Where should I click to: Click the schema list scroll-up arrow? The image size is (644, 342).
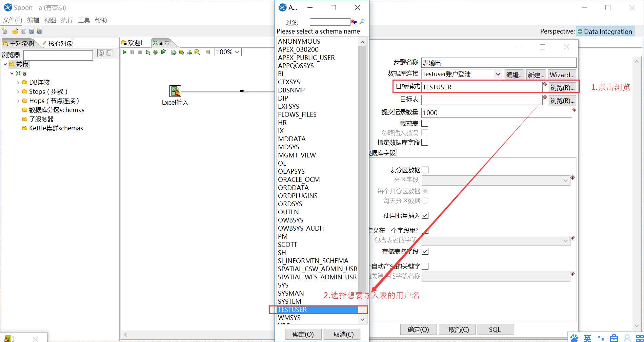pyautogui.click(x=363, y=42)
